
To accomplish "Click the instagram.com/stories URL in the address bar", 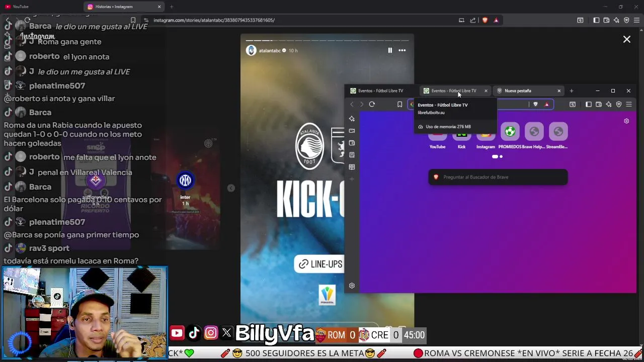I will (x=214, y=20).
